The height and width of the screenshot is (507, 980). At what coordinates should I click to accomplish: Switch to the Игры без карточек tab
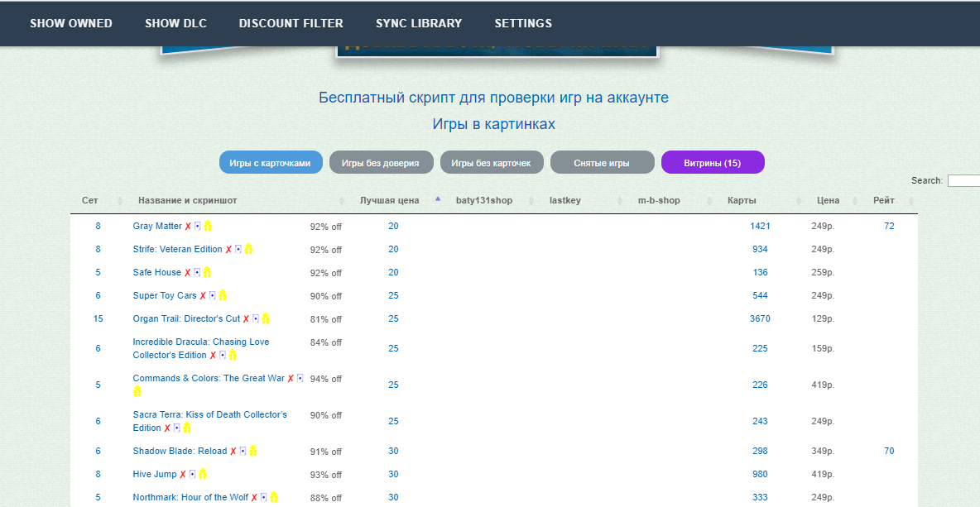pyautogui.click(x=492, y=162)
